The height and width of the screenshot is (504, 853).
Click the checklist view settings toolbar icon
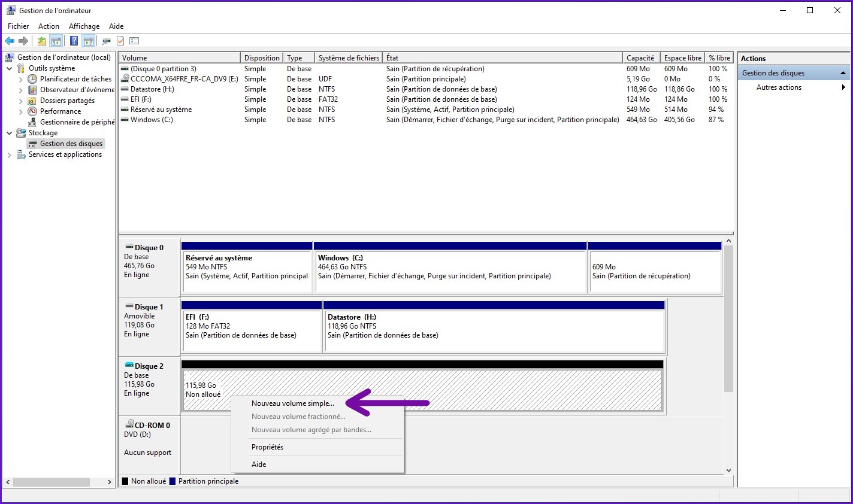click(134, 41)
